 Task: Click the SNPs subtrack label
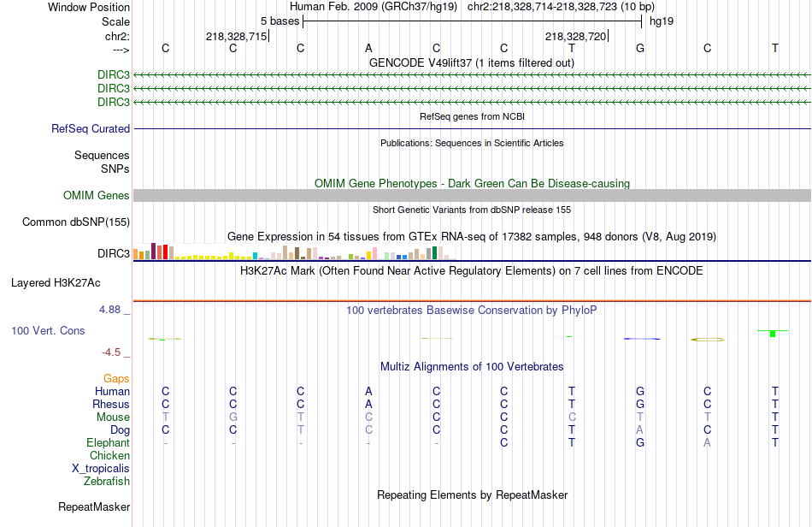click(115, 169)
